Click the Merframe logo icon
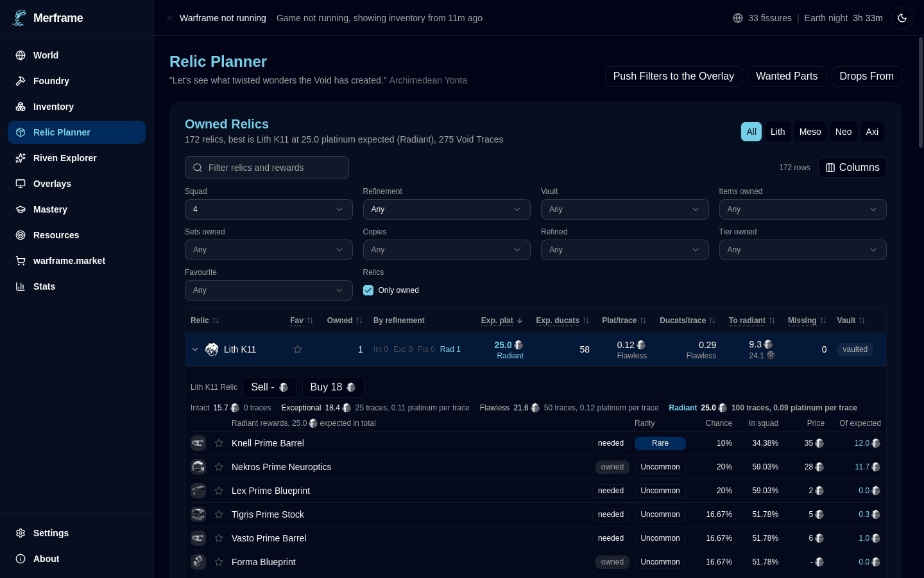 (19, 18)
